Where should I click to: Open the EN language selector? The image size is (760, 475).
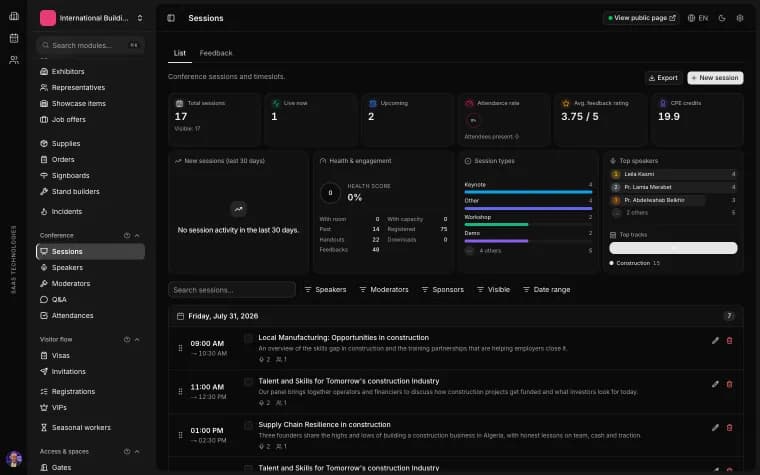tap(698, 18)
